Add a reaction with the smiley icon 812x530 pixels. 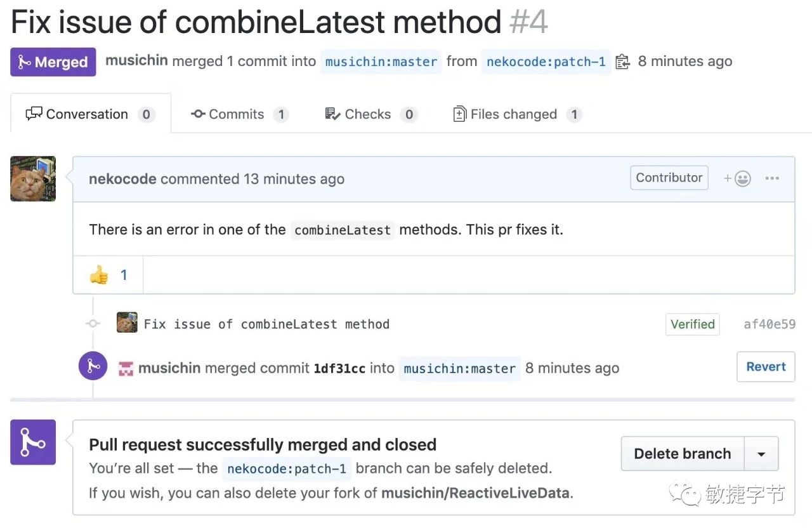coord(738,178)
